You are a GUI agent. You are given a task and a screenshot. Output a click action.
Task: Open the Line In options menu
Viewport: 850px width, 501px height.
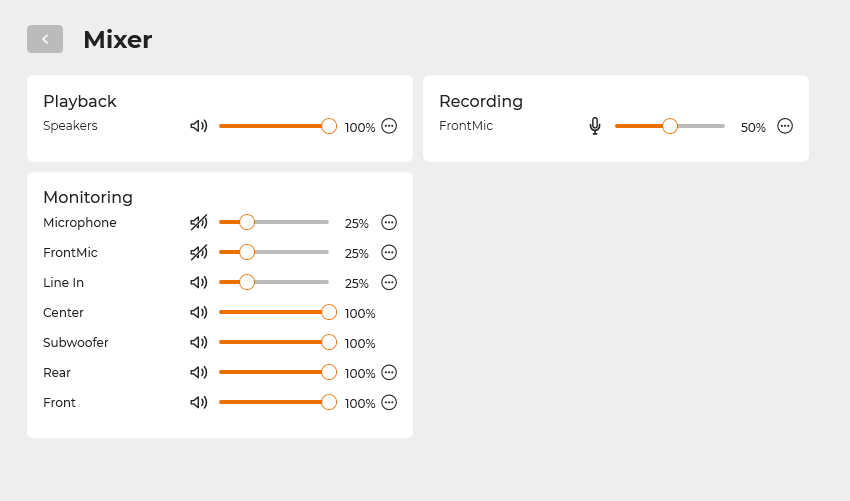[389, 283]
